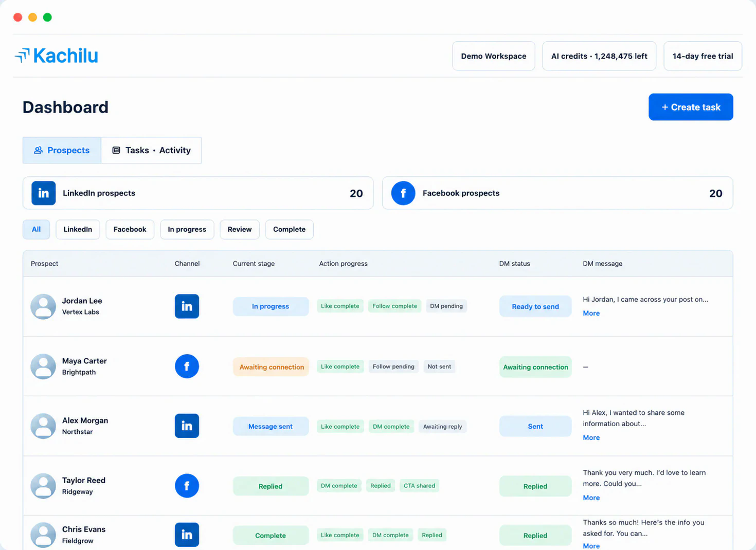The height and width of the screenshot is (550, 756).
Task: Click Chris Evans' LinkedIn channel icon
Action: click(x=187, y=535)
